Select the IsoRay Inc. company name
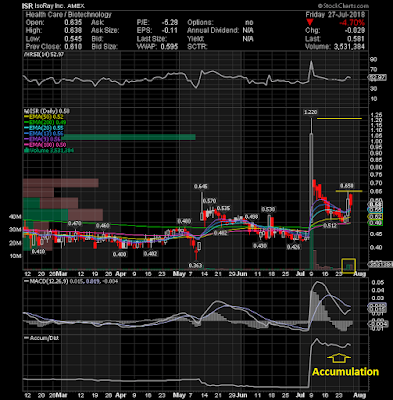The height and width of the screenshot is (400, 393). 49,6
